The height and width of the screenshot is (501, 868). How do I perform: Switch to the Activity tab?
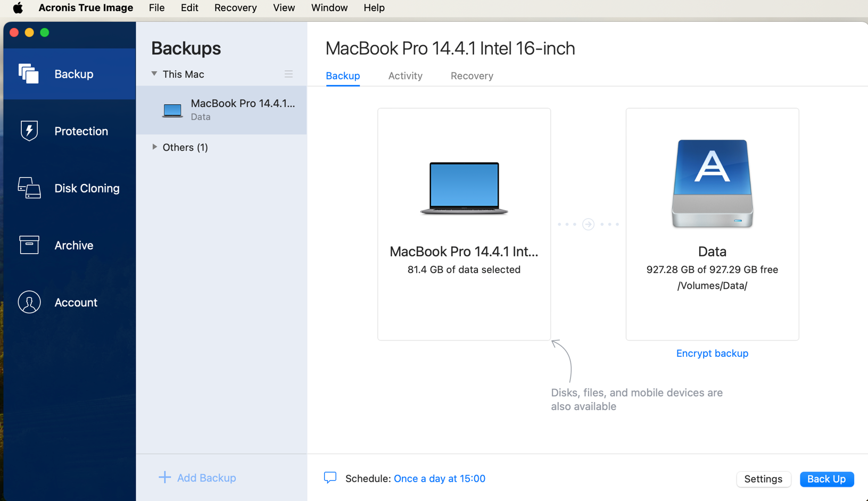click(405, 76)
